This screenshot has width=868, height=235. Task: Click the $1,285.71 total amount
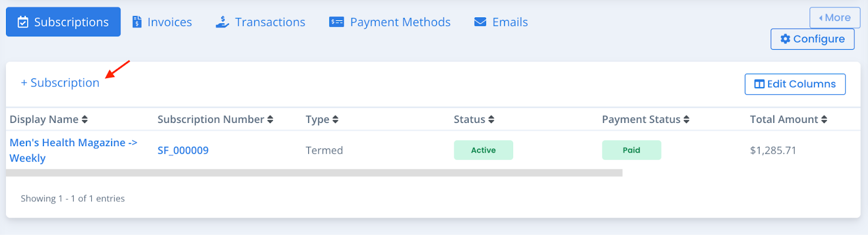[773, 151]
